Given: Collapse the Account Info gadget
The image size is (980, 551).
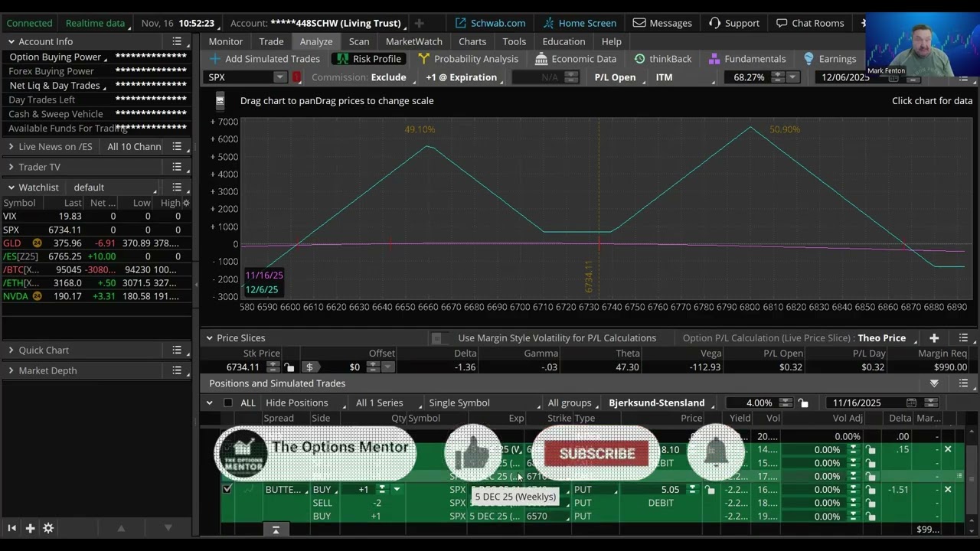Looking at the screenshot, I should click(11, 41).
